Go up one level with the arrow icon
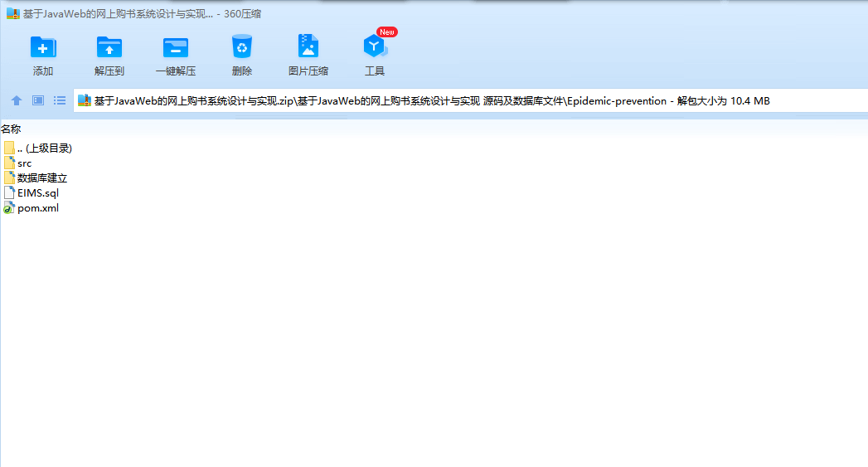Viewport: 868px width, 467px height. tap(17, 100)
